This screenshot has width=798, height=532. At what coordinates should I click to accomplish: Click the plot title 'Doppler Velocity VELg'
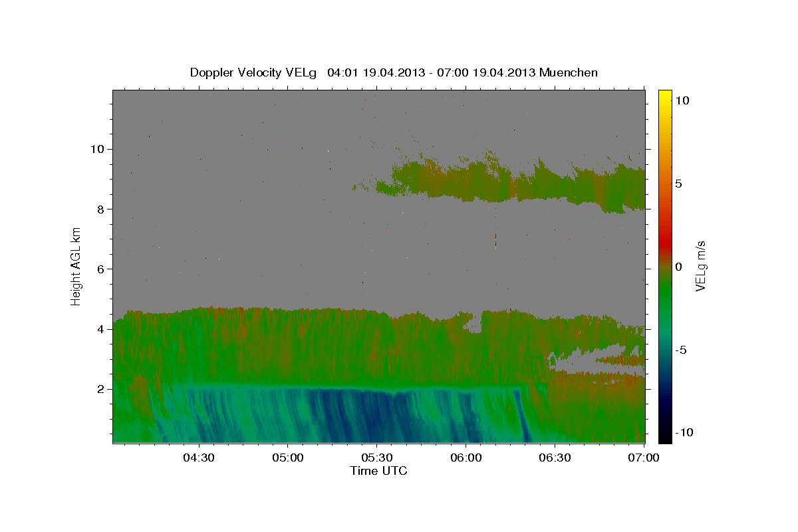(x=255, y=72)
